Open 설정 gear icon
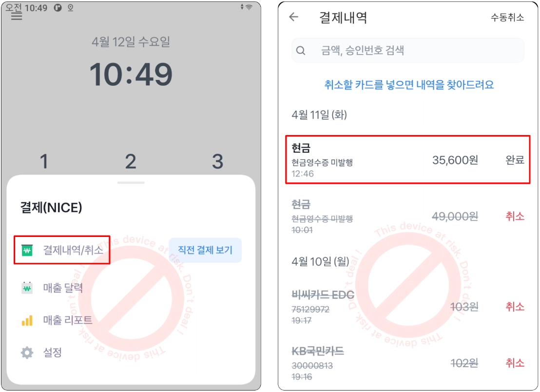The width and height of the screenshot is (540, 392). [27, 353]
